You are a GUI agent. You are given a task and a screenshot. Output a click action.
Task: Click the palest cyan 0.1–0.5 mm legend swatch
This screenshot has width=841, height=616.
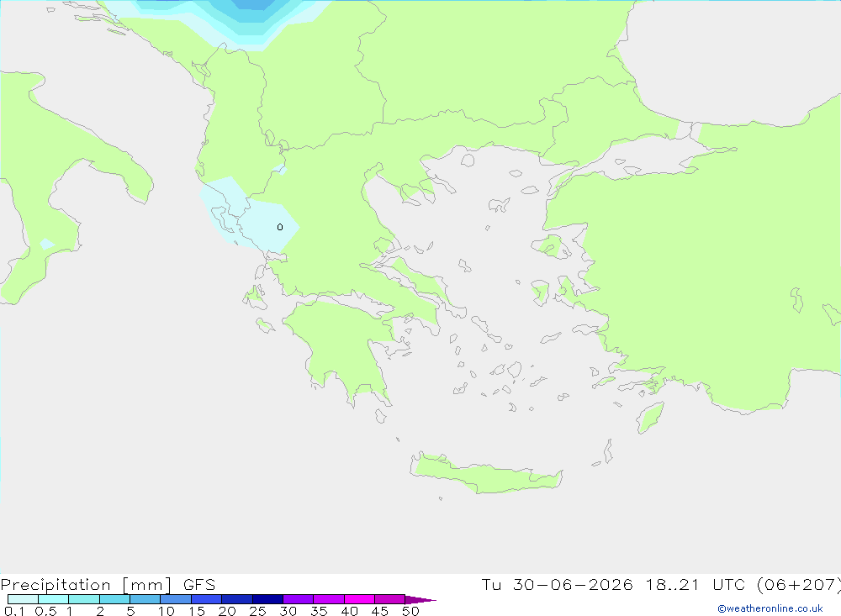23,599
